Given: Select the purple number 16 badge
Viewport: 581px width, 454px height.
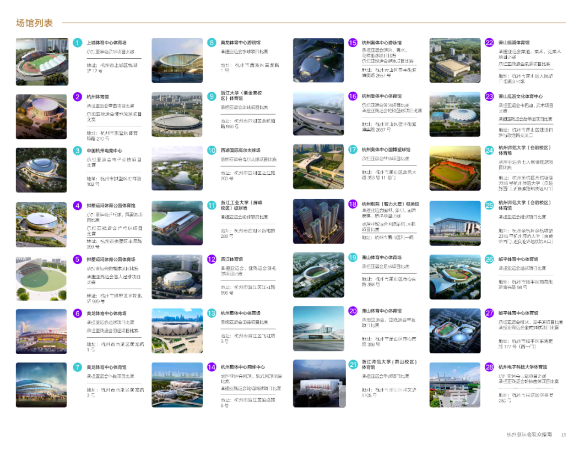Looking at the screenshot, I should (x=353, y=96).
